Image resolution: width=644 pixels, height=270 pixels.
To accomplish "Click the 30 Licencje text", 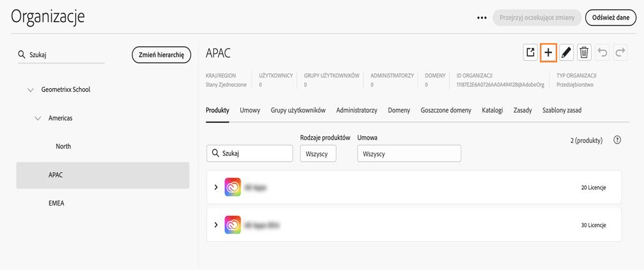I will [594, 225].
